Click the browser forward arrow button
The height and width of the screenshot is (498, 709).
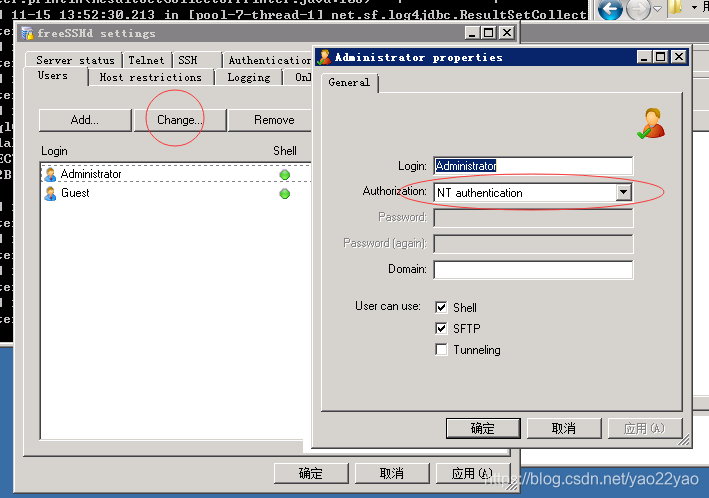[x=638, y=9]
